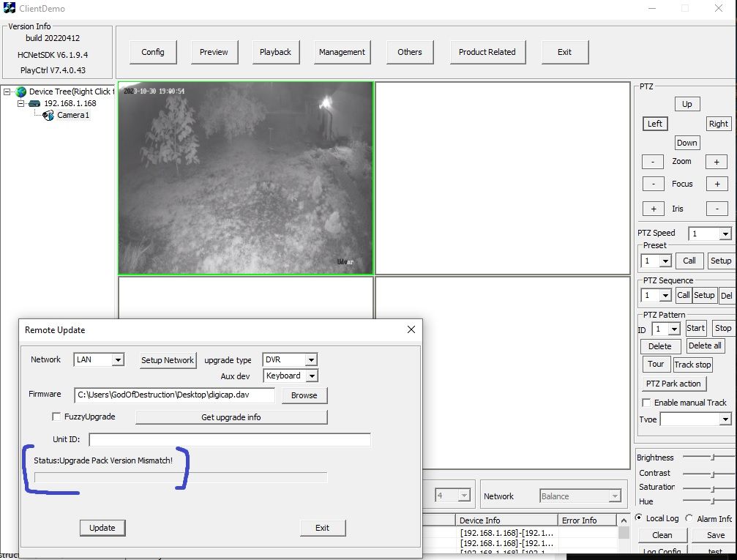
Task: Click the Exit button in top toolbar
Action: pos(564,52)
